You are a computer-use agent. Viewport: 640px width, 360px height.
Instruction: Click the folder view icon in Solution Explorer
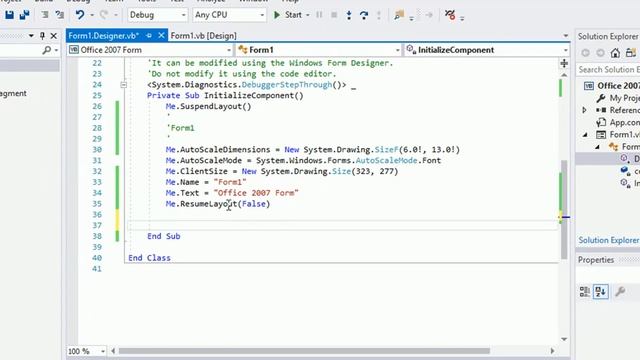(x=631, y=53)
